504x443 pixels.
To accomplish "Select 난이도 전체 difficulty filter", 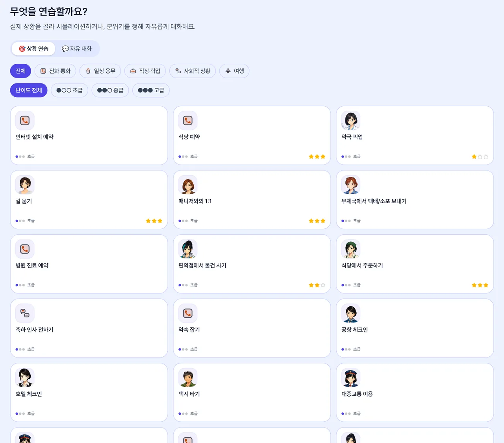I will click(29, 90).
